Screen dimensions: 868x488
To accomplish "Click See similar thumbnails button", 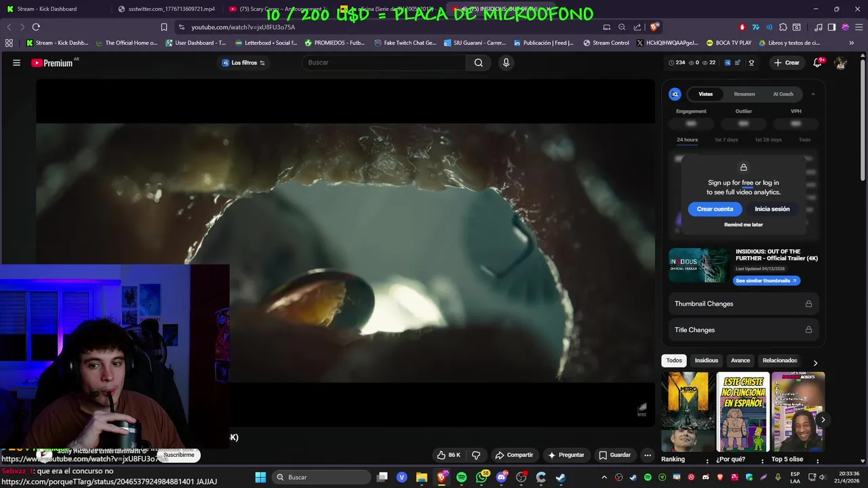I will coord(766,281).
